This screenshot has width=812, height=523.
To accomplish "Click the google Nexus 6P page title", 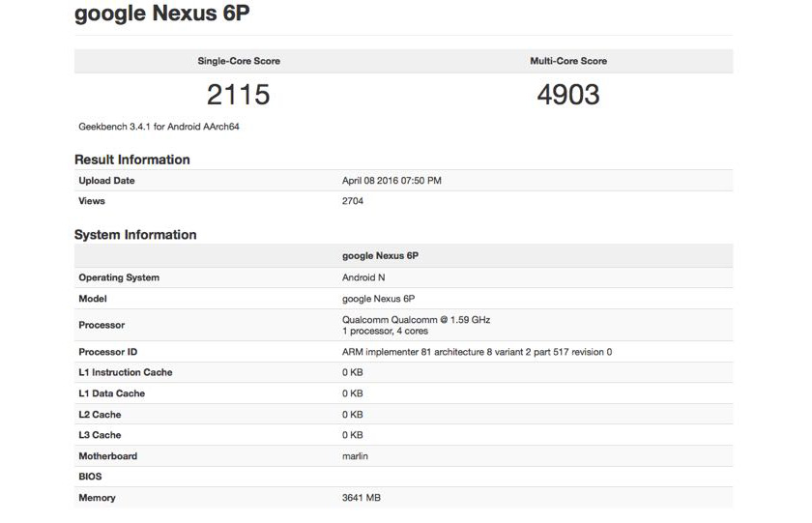I will pyautogui.click(x=161, y=14).
